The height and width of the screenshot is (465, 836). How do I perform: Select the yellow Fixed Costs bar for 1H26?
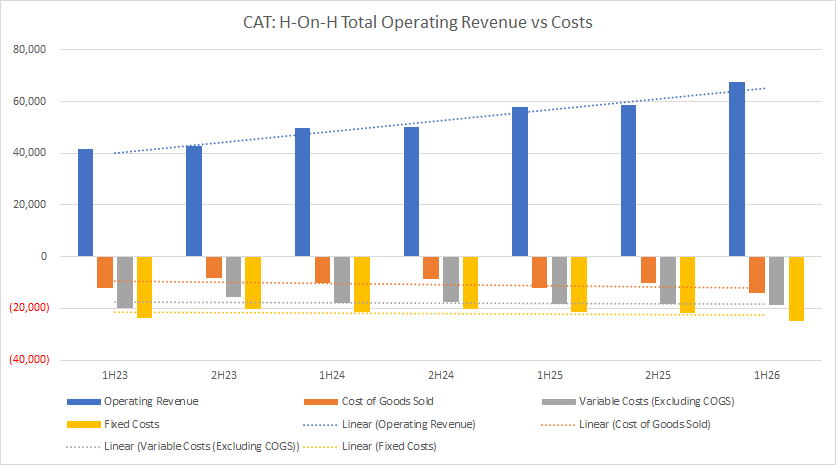pyautogui.click(x=797, y=288)
